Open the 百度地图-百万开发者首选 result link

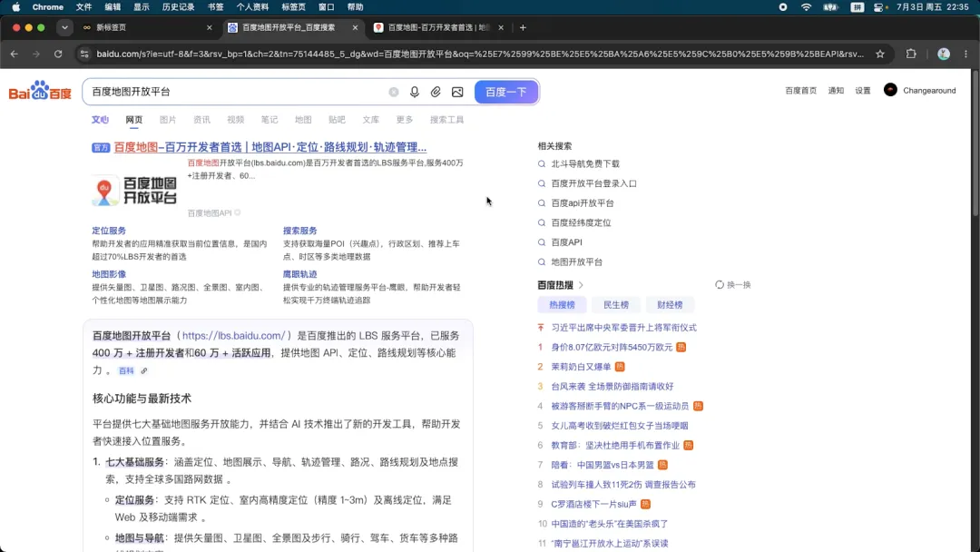[270, 147]
